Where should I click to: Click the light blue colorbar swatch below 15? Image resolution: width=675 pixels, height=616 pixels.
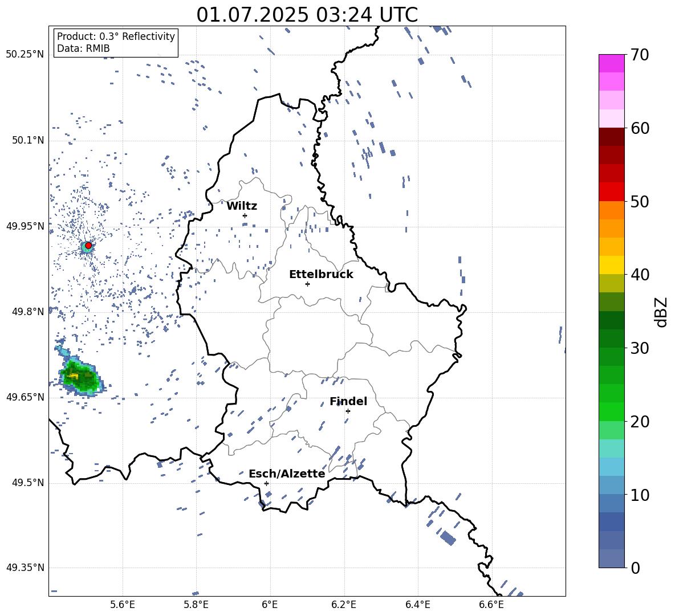coord(611,467)
